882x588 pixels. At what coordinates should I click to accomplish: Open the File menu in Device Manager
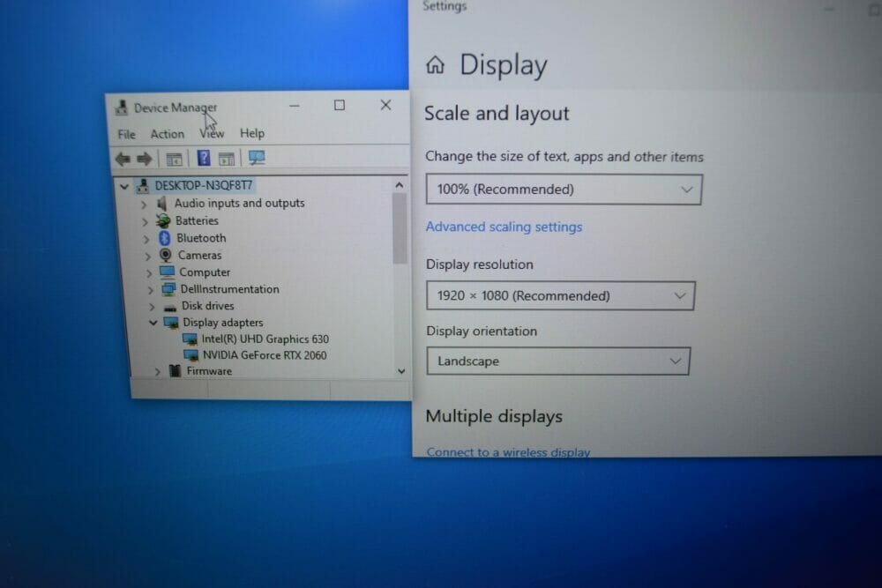(126, 134)
